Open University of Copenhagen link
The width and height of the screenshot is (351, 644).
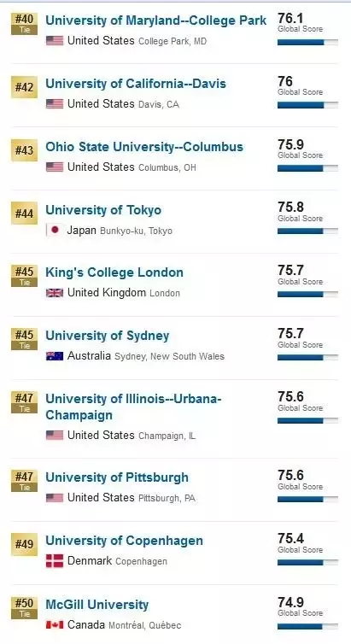pos(125,541)
